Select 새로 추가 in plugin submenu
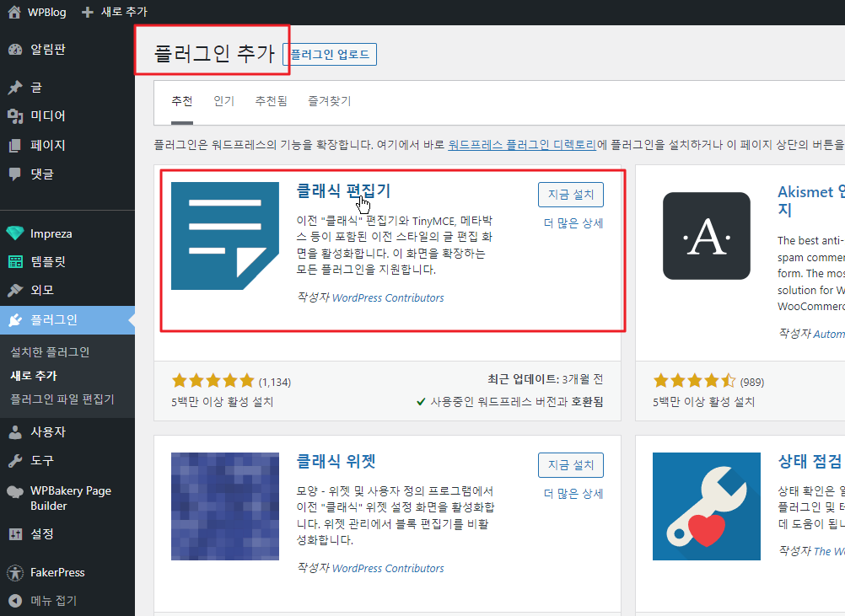Screen dimensions: 845x616 pyautogui.click(x=34, y=375)
